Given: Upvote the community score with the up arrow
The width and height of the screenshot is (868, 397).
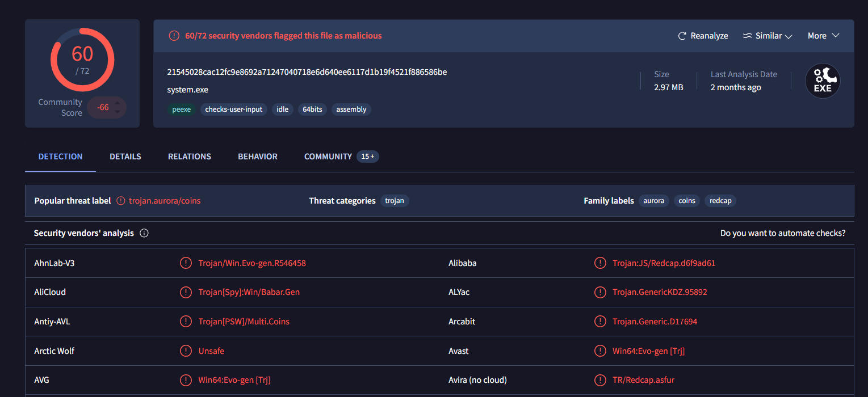Looking at the screenshot, I should 118,103.
